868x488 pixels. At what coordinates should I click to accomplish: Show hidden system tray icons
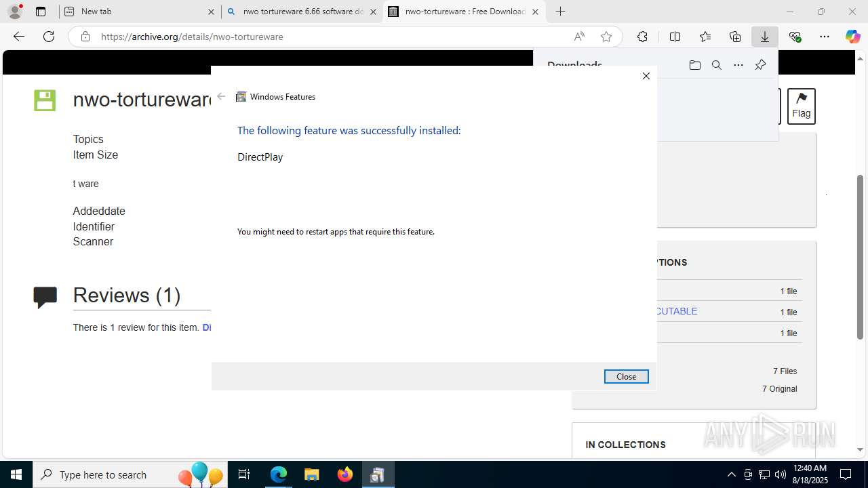731,474
